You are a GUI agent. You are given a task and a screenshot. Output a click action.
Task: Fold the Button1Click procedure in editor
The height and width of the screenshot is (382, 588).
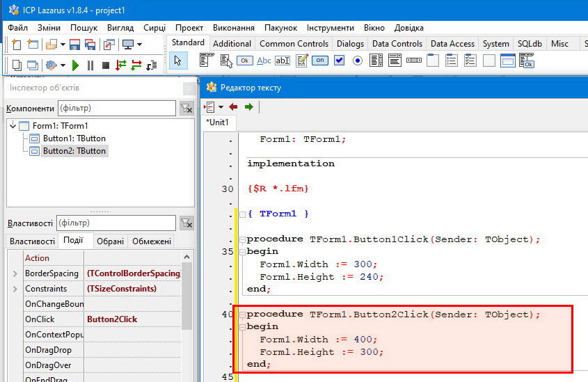point(242,239)
